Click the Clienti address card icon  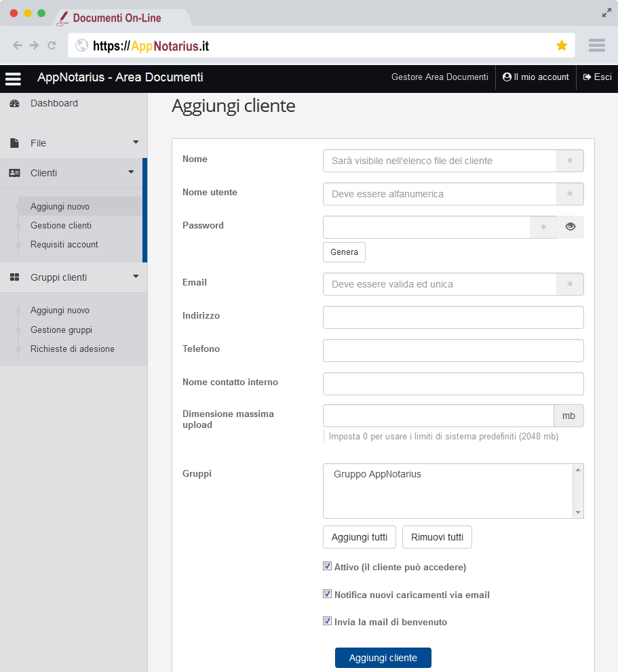(14, 173)
